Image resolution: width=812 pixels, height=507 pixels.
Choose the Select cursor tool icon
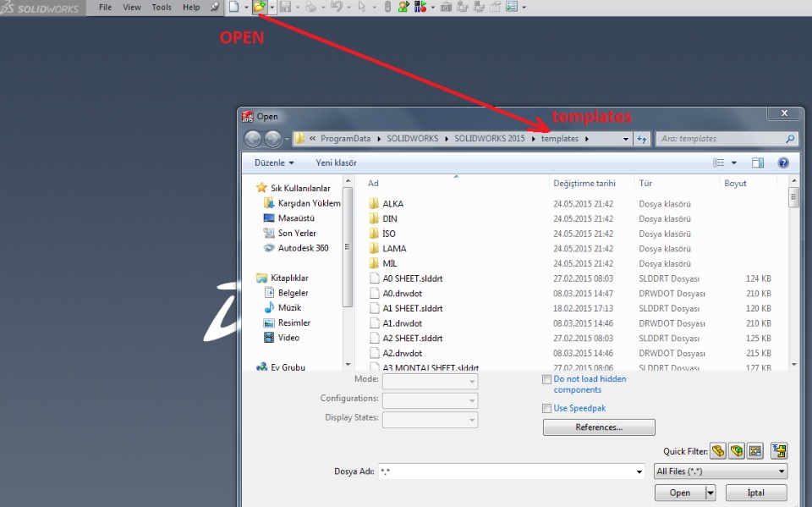(x=361, y=7)
